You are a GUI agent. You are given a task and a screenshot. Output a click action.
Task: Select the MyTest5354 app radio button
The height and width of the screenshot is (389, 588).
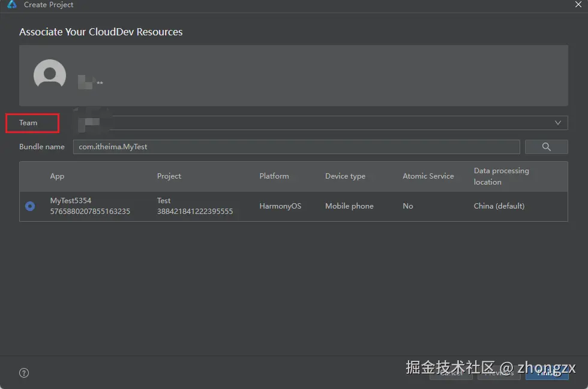coord(30,206)
